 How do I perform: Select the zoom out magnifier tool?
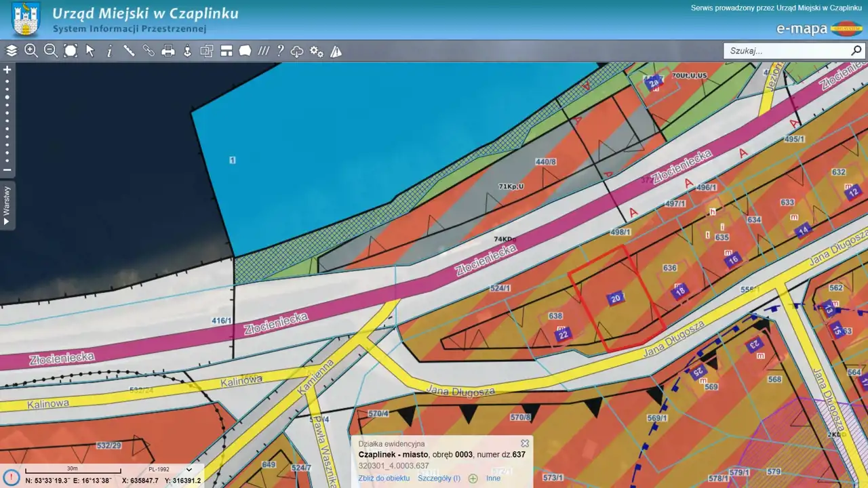point(51,51)
